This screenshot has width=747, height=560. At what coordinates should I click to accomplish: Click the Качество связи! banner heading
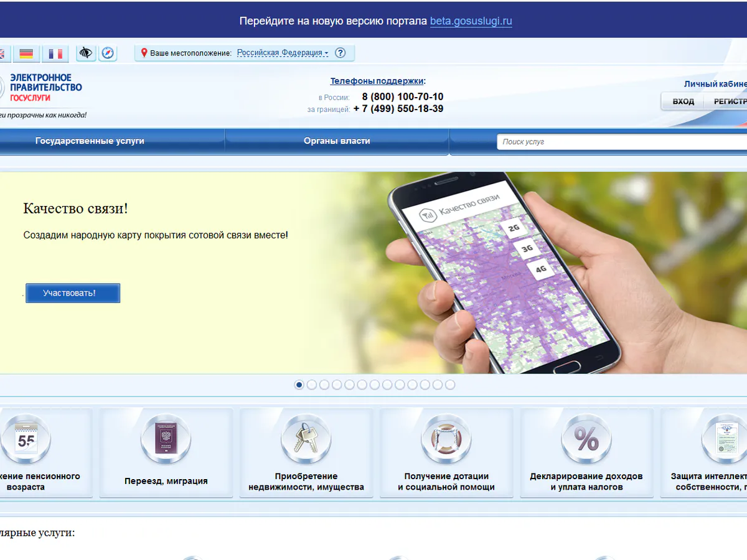(75, 208)
